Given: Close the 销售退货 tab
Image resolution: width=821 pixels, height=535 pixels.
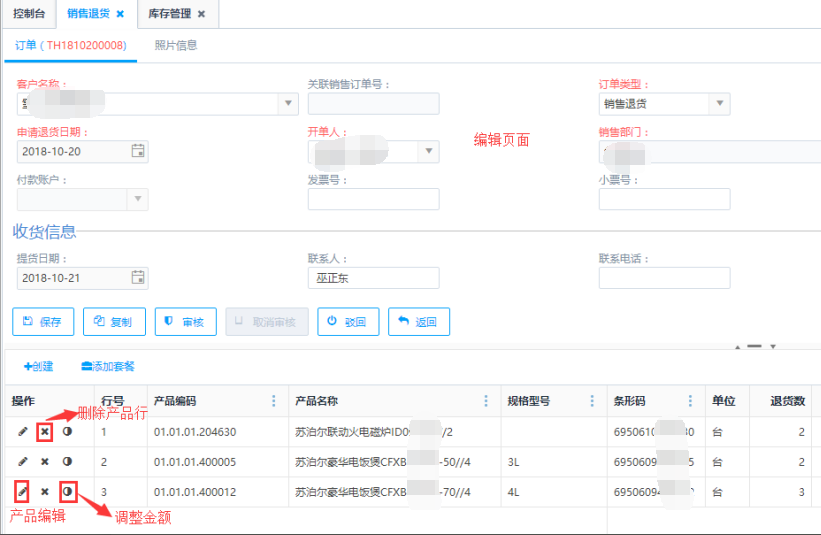Looking at the screenshot, I should pyautogui.click(x=120, y=14).
